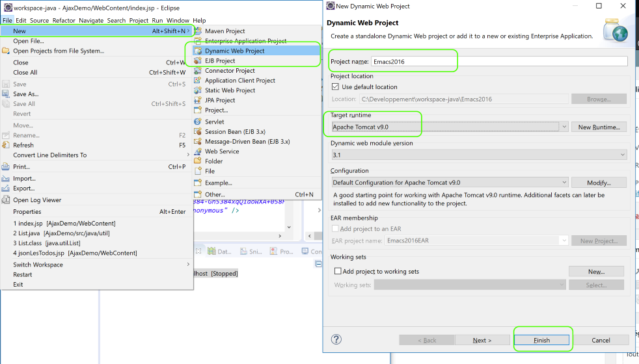Image resolution: width=639 pixels, height=364 pixels.
Task: Click the Application Client Project icon
Action: point(198,80)
